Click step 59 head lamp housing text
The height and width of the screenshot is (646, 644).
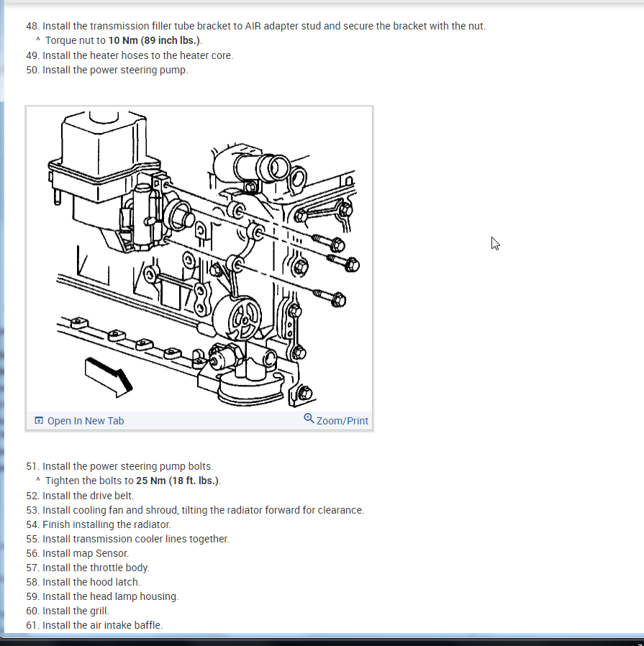102,596
